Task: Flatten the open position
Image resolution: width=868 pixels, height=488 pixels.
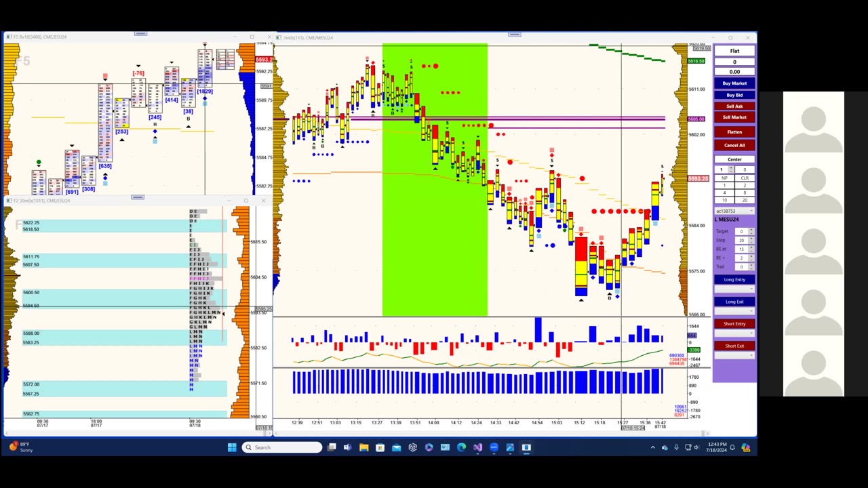Action: pos(734,132)
